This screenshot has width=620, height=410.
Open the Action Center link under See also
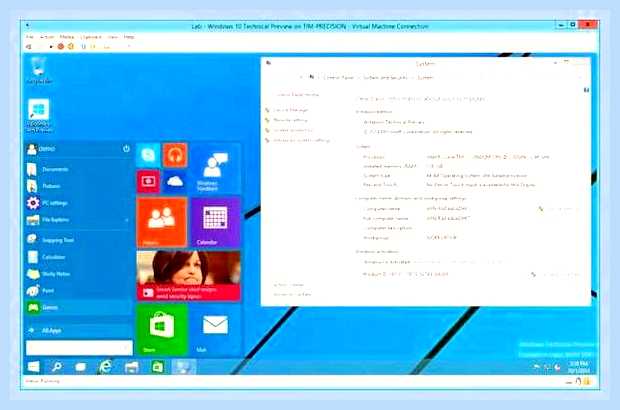point(289,285)
